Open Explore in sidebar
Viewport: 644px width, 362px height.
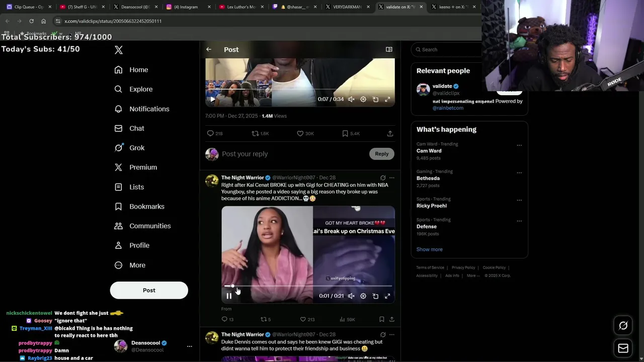tap(133, 89)
